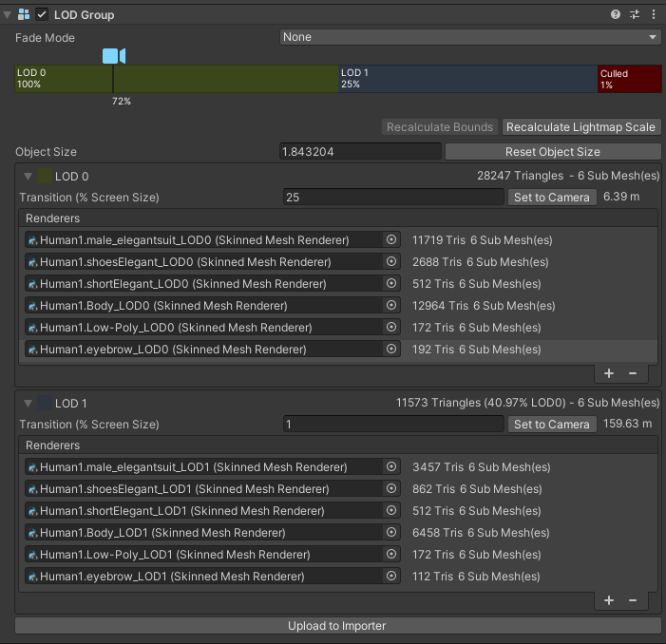Screen dimensions: 666x644
Task: Click the LOD 0 Transition input field
Action: point(393,198)
